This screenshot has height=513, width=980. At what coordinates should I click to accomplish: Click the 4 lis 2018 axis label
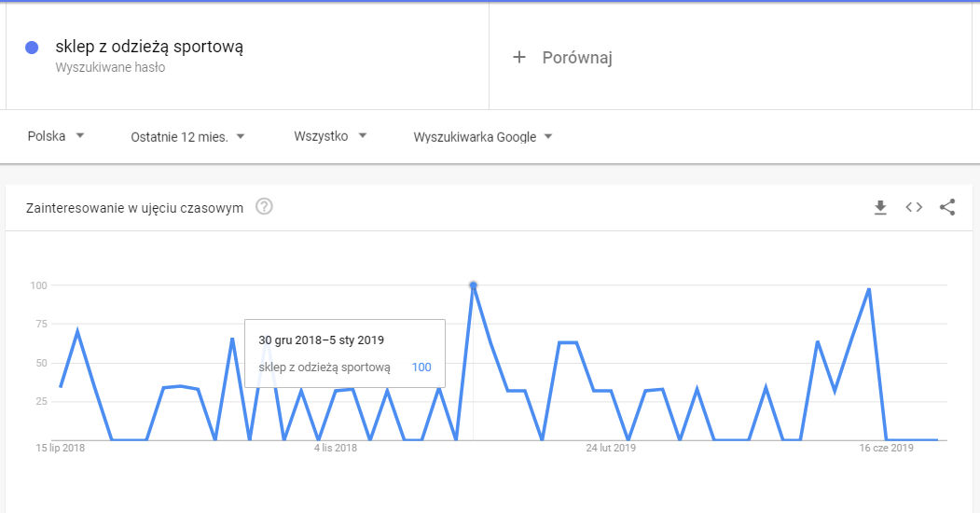pyautogui.click(x=336, y=449)
